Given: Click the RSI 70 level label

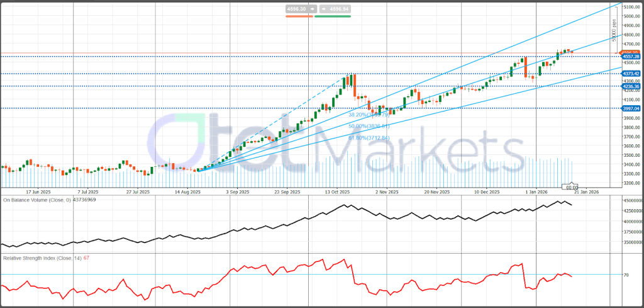Looking at the screenshot, I should coord(626,275).
